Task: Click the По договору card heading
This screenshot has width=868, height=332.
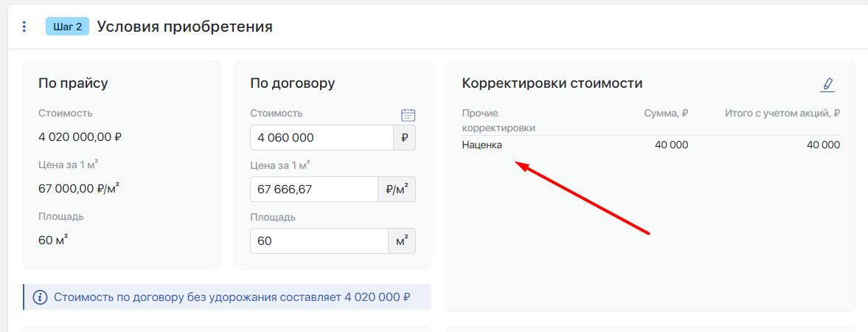Action: coord(292,83)
